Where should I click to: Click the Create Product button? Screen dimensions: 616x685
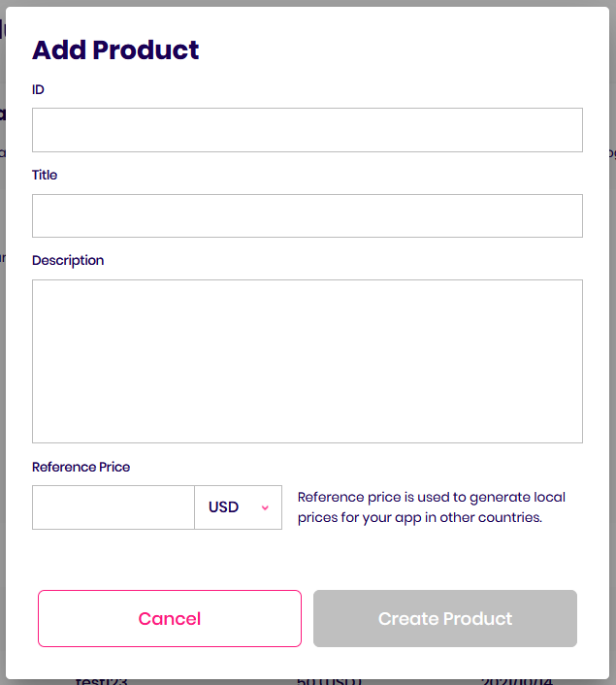point(445,618)
